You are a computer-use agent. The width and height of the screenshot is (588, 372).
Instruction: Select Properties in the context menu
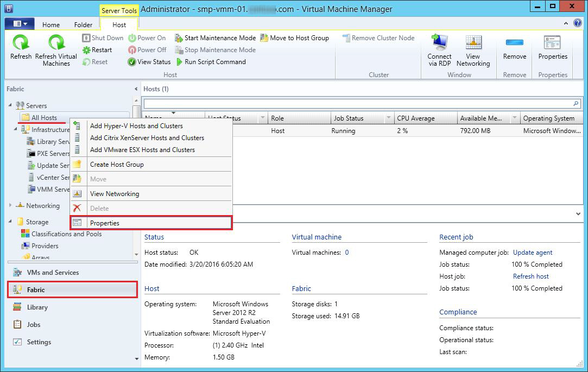[x=151, y=223]
